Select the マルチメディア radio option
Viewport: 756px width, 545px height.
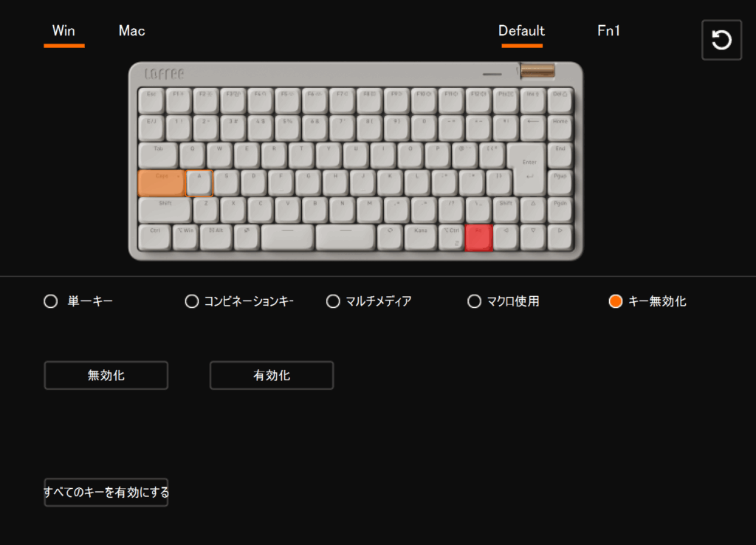pyautogui.click(x=369, y=301)
